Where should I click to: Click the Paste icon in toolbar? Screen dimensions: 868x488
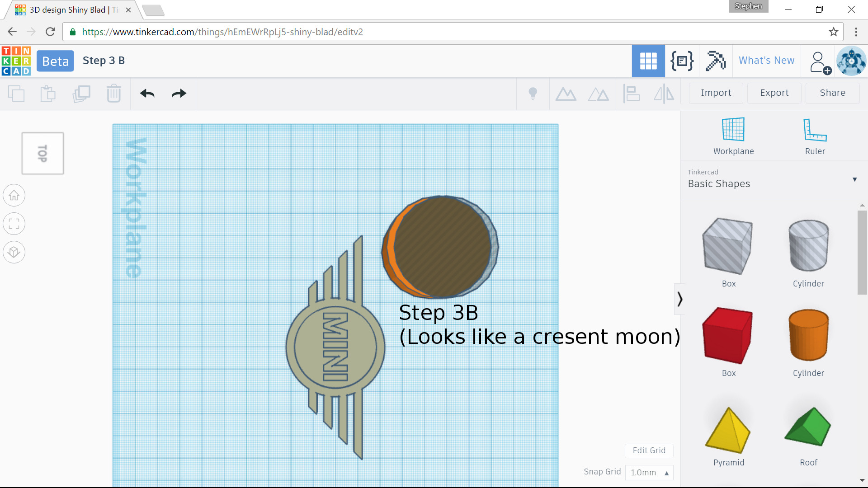click(48, 94)
